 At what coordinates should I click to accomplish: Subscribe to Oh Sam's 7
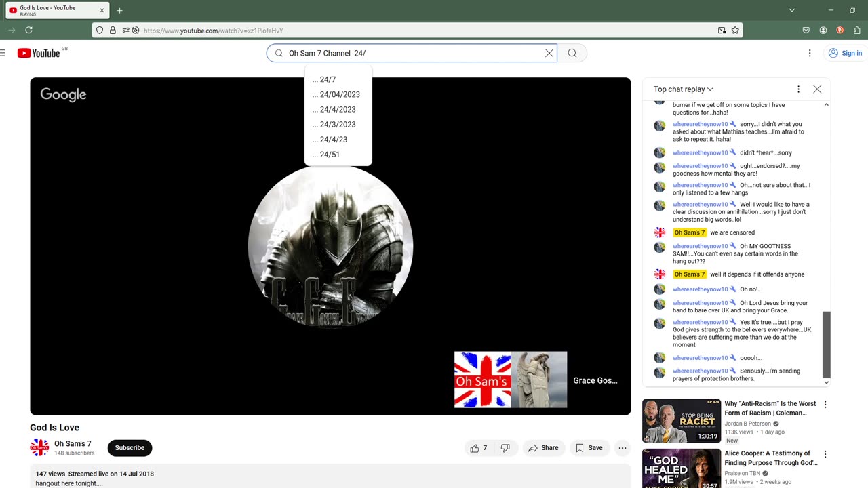tap(130, 448)
